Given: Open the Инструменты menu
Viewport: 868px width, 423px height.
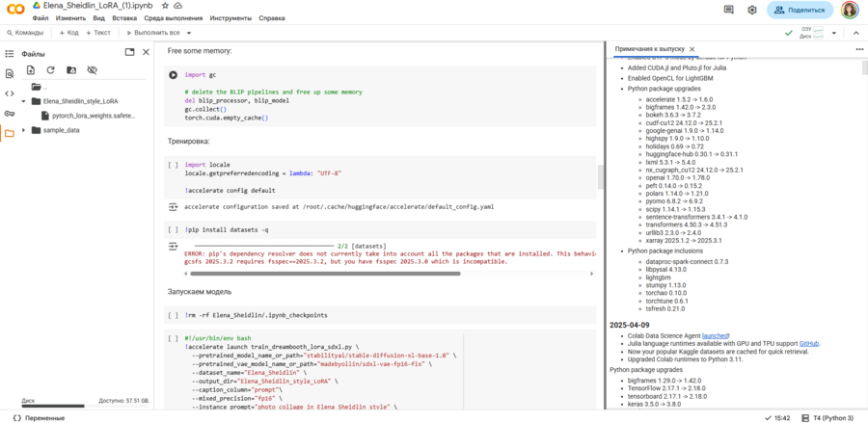Looking at the screenshot, I should (x=231, y=18).
